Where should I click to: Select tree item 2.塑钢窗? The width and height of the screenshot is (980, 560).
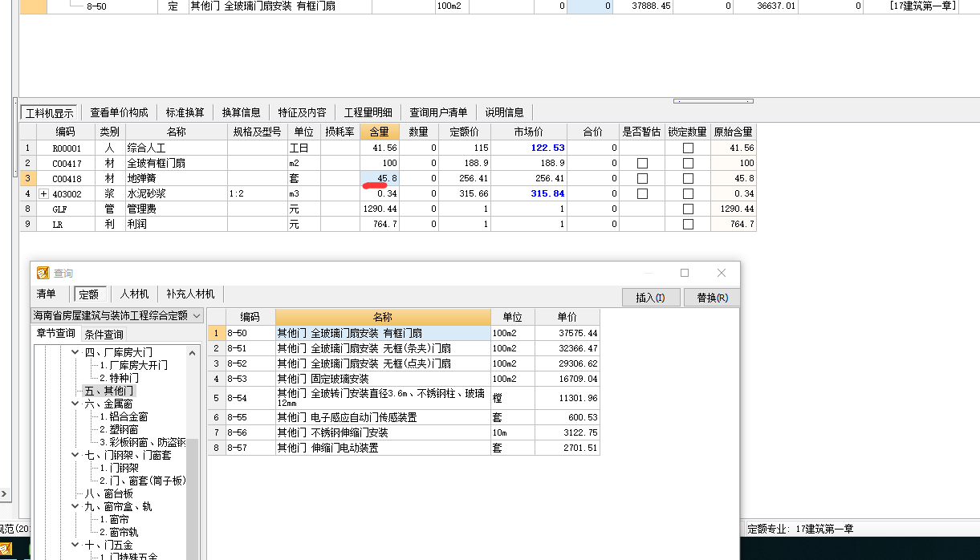coord(119,429)
